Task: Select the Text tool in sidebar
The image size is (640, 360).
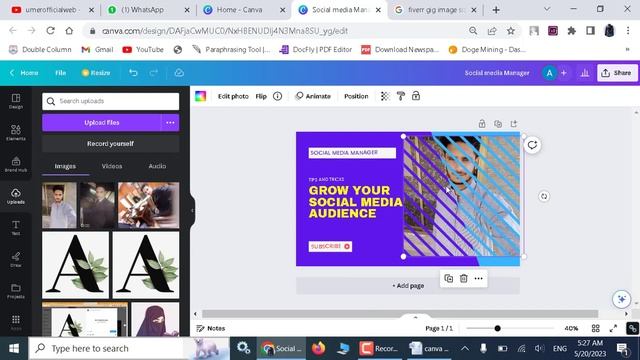Action: [x=16, y=228]
